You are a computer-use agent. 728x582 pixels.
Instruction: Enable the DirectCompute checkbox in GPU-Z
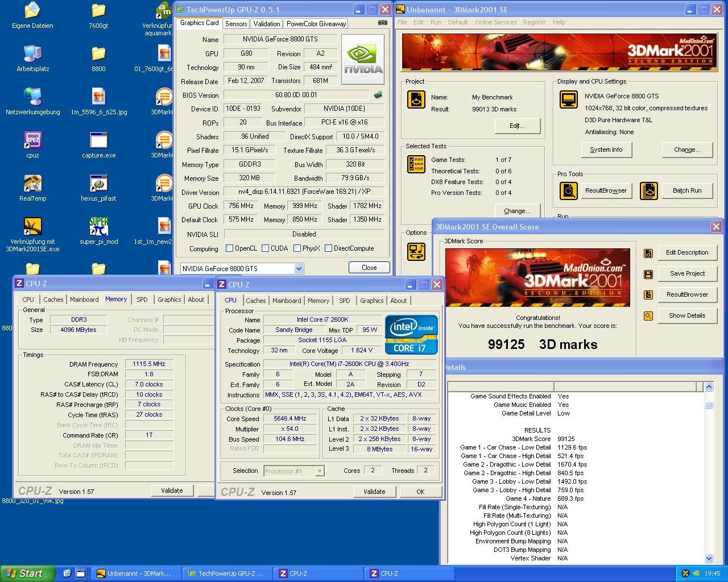tap(328, 248)
